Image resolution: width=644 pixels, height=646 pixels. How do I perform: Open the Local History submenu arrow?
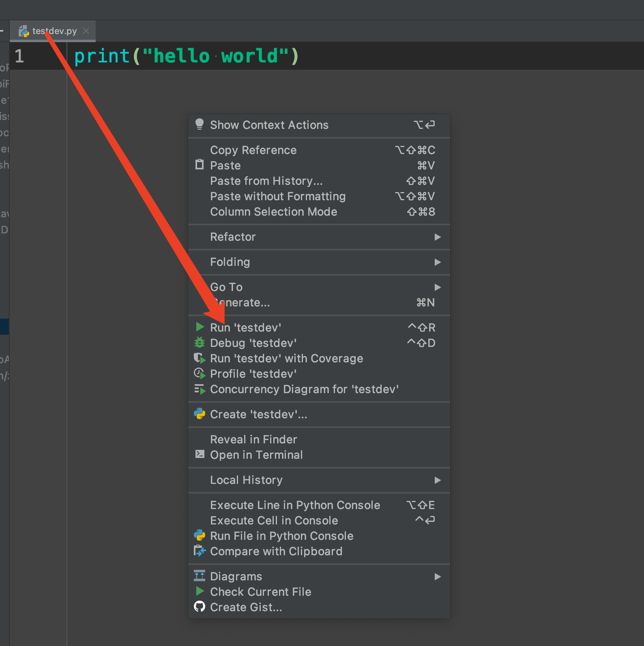click(x=438, y=480)
